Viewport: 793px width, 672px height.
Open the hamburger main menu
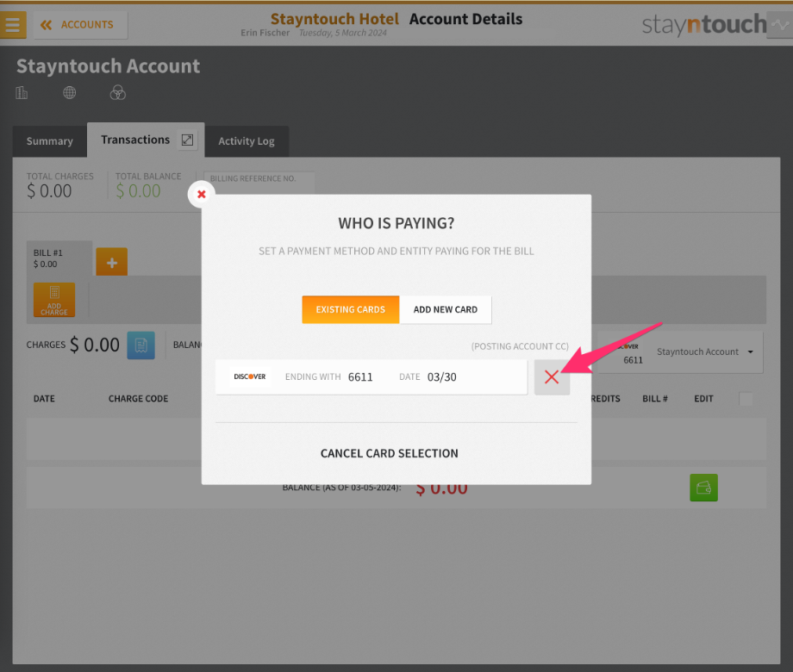tap(13, 24)
